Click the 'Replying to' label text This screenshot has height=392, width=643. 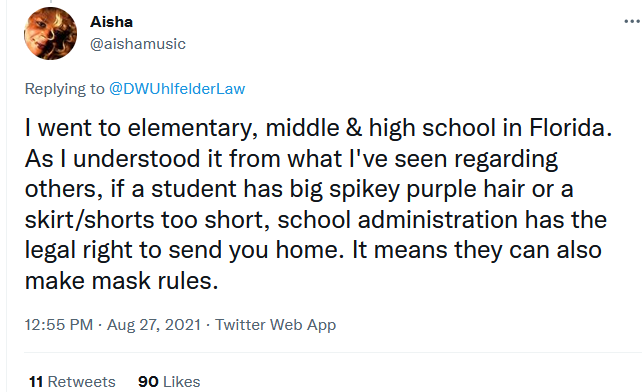click(64, 89)
